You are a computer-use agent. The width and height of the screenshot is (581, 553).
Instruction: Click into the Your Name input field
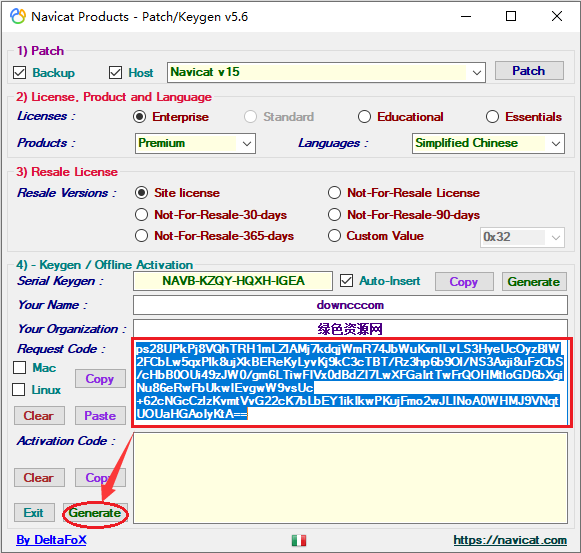point(350,305)
